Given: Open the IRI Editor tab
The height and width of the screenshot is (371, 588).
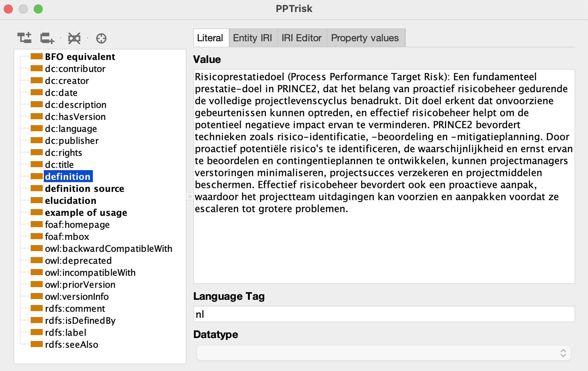Looking at the screenshot, I should click(x=301, y=38).
